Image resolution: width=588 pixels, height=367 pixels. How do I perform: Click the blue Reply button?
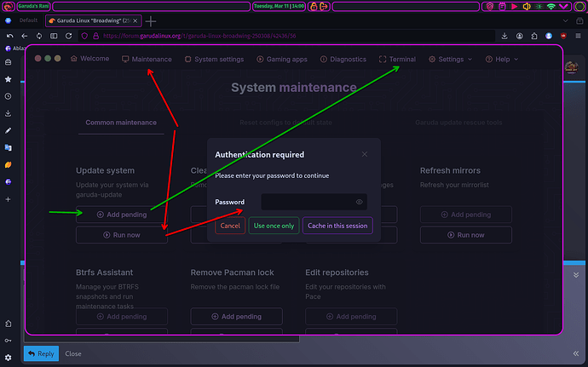pyautogui.click(x=41, y=353)
